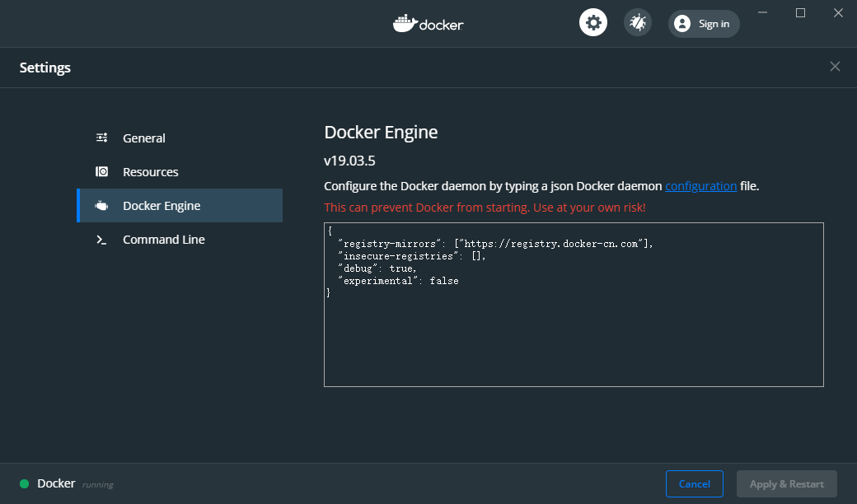Minimize the Docker Desktop window
This screenshot has height=504, width=857.
(x=762, y=12)
